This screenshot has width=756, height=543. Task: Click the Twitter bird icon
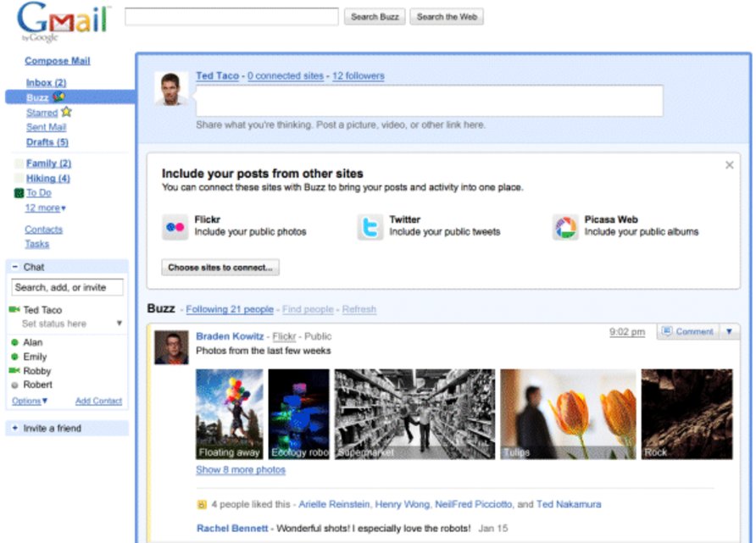(370, 227)
